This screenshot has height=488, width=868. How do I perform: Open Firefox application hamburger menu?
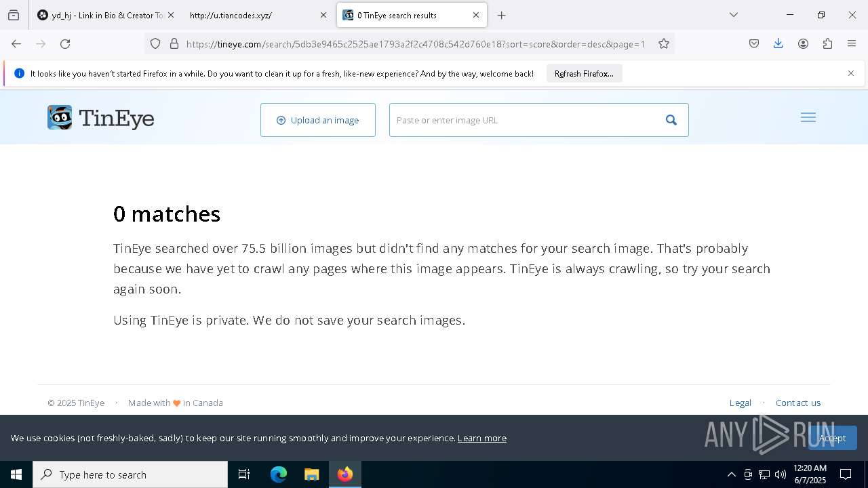(x=852, y=44)
